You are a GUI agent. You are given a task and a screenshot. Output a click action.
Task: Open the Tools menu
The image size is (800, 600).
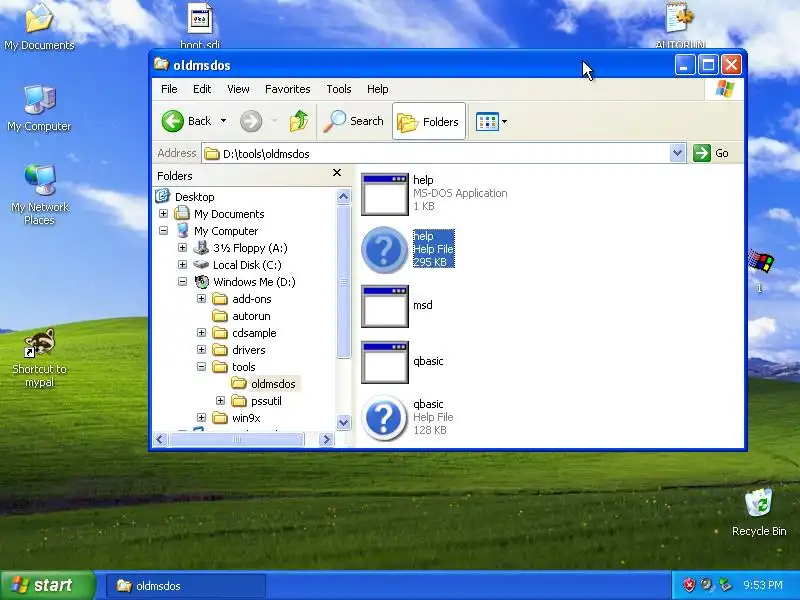tap(339, 89)
